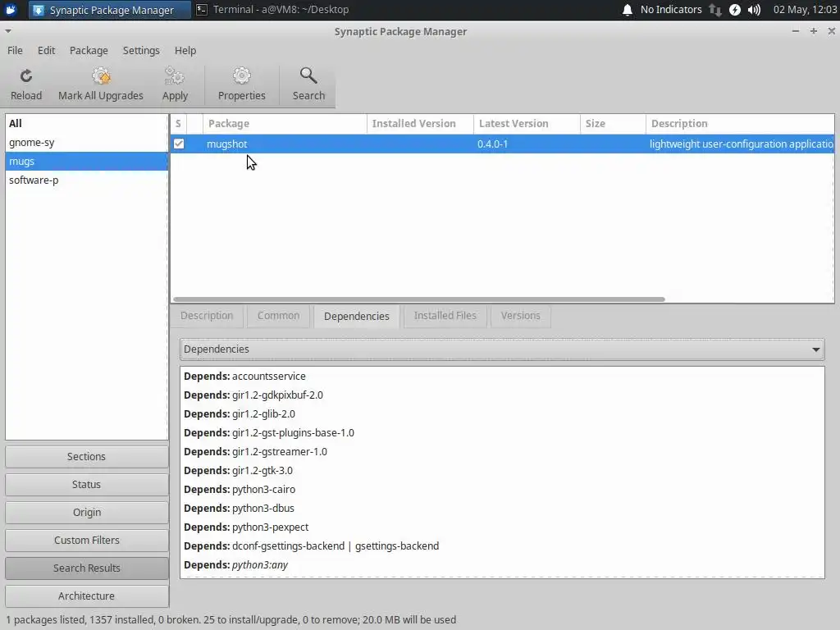Switch to Terminal window in taskbar
Screen dimensions: 840x630
tap(272, 10)
